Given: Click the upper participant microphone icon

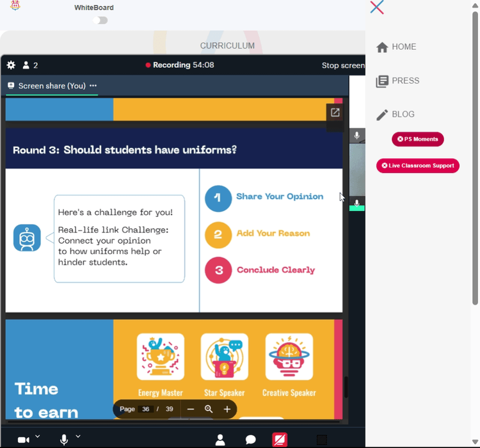Looking at the screenshot, I should 356,135.
